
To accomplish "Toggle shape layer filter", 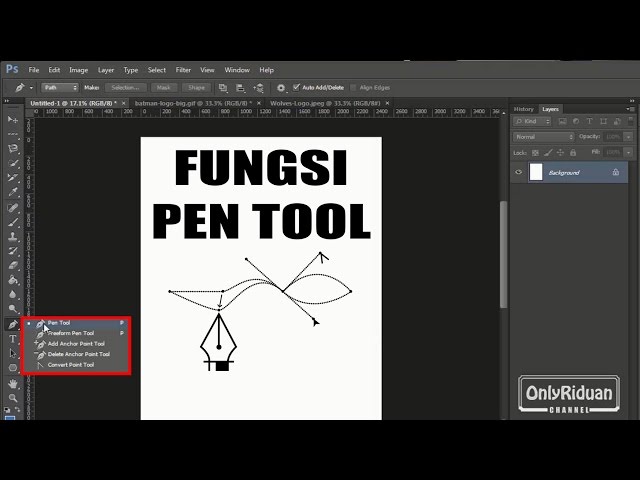I will click(x=603, y=121).
